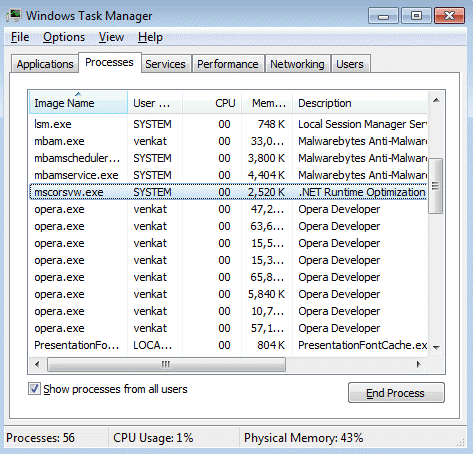
Task: Maximize the Task Manager window
Action: tap(416, 16)
